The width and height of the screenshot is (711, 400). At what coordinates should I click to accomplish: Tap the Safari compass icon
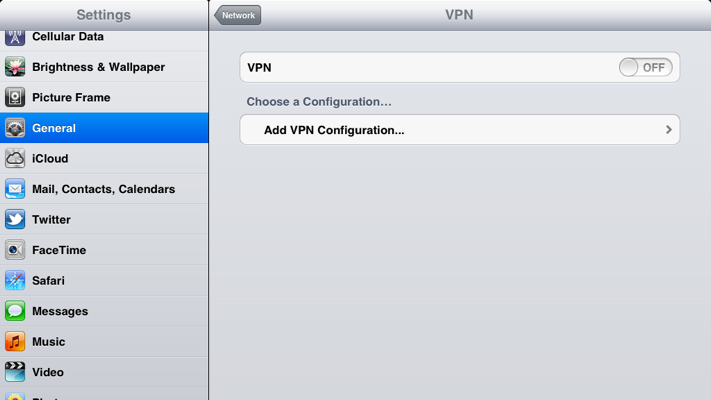[15, 281]
